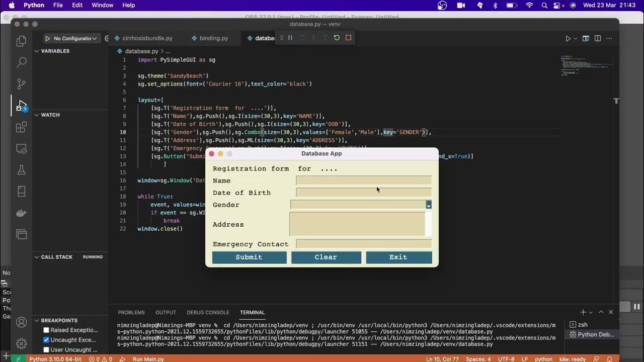Click Run Main.py in status bar
The image size is (644, 362).
tap(148, 359)
